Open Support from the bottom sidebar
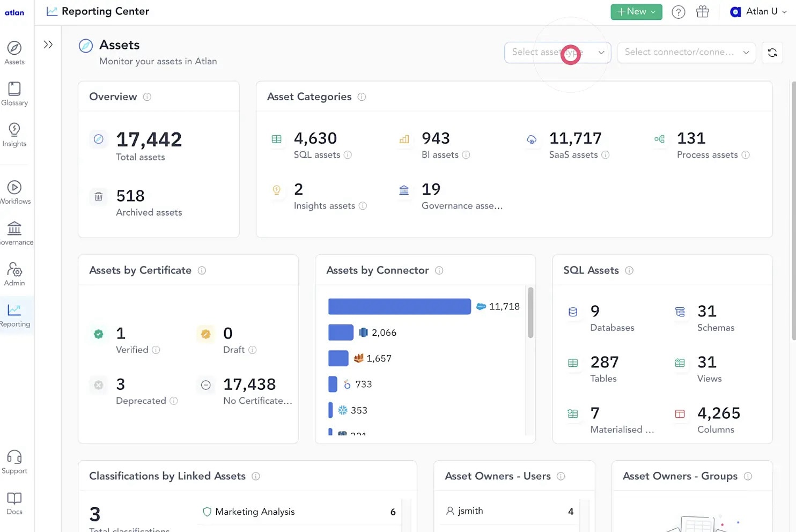Viewport: 796px width, 532px height. click(14, 456)
